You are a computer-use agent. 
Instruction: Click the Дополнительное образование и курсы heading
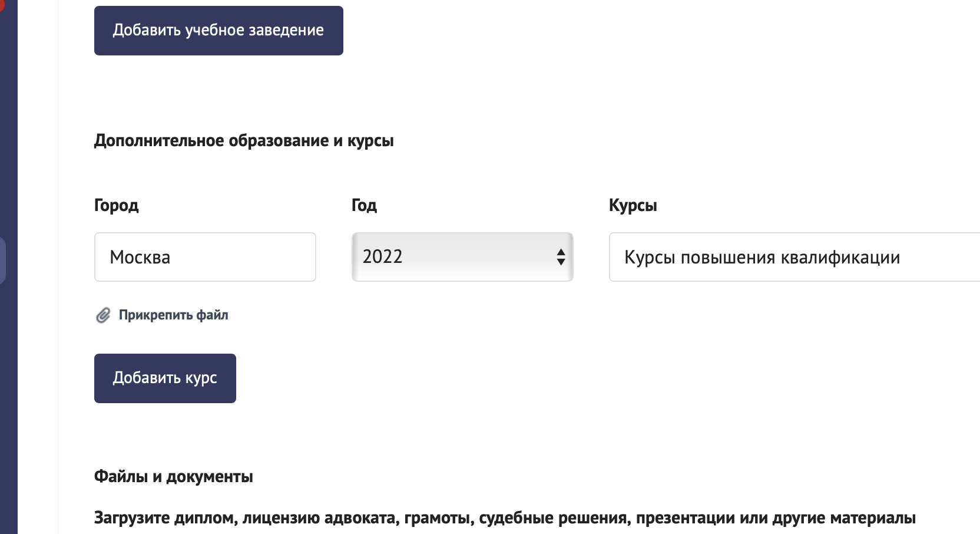point(244,141)
